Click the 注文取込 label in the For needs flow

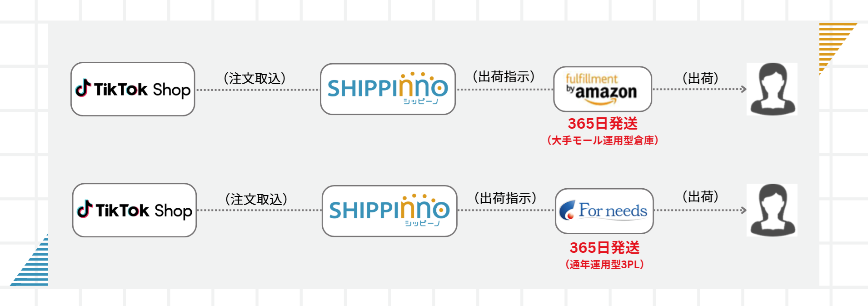[x=256, y=199]
